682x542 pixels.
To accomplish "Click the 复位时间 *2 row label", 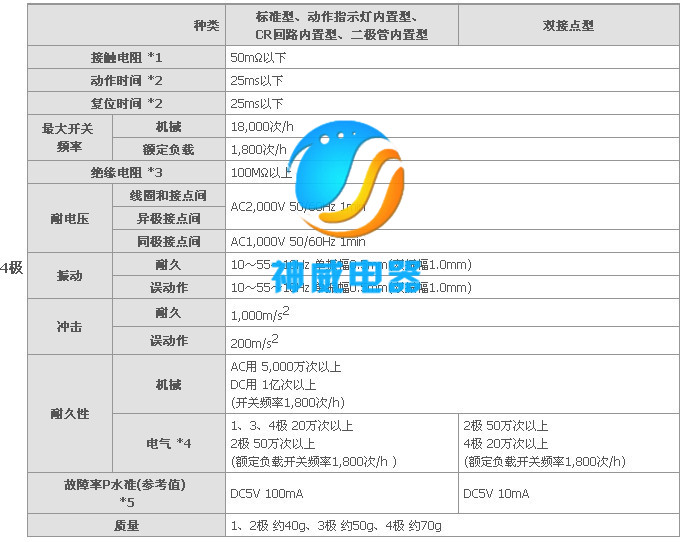I will 126,103.
